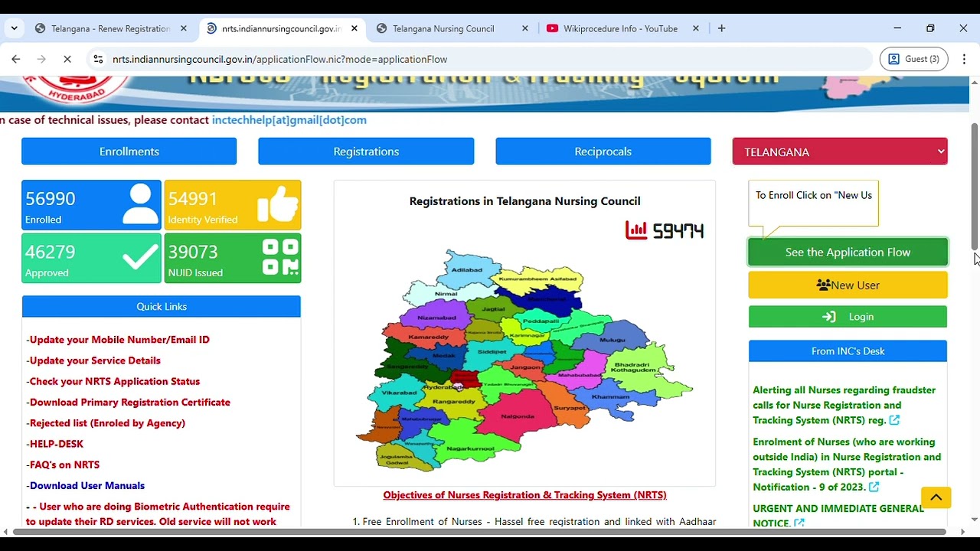Open Objectives of Nurses Registration & Tracking System link

point(524,495)
